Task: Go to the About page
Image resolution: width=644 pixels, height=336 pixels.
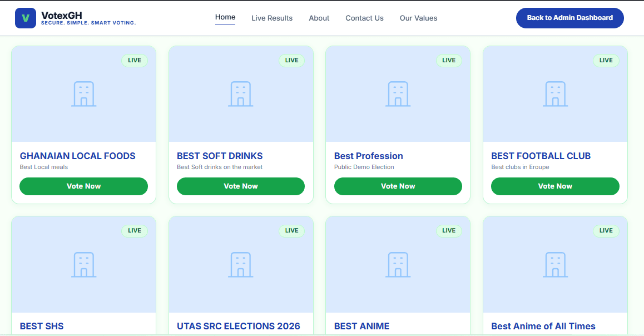Action: pos(319,18)
